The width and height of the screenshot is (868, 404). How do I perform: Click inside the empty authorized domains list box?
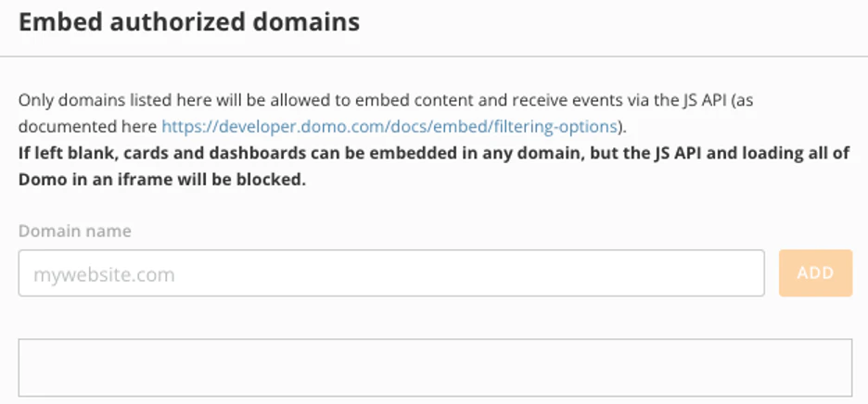[435, 368]
